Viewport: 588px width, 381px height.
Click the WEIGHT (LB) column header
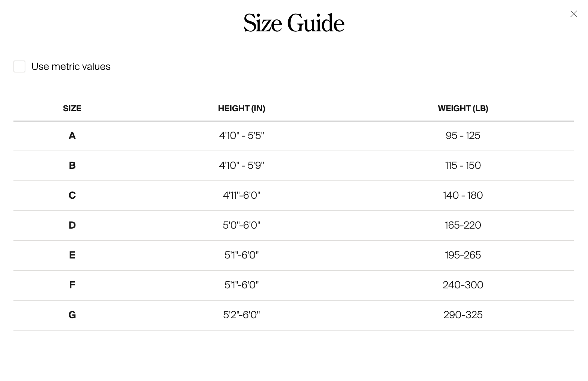(463, 108)
